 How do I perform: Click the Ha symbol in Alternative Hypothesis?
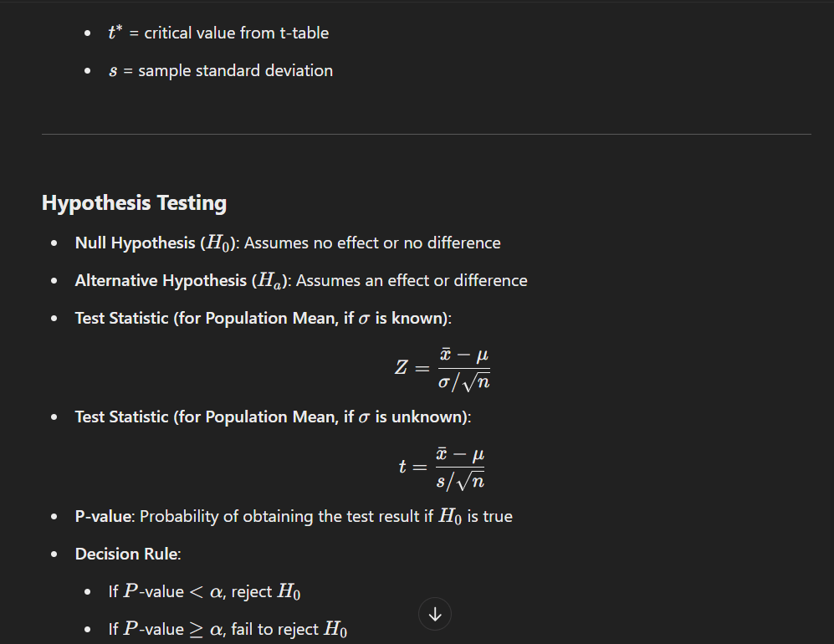[x=269, y=281]
